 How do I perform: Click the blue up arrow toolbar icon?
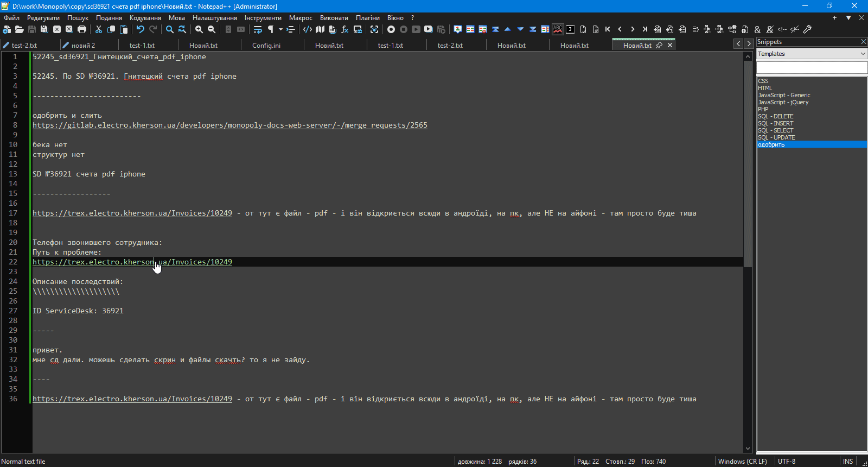[x=508, y=29]
